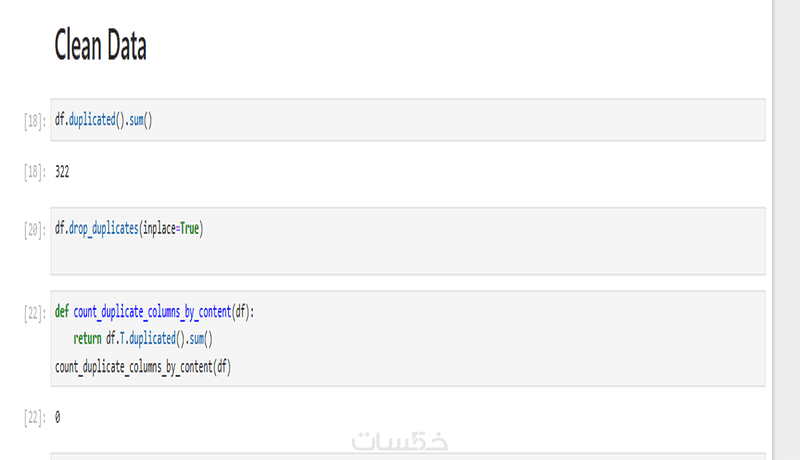Click the Clean Data heading
Image resolution: width=800 pixels, height=460 pixels.
(x=101, y=45)
